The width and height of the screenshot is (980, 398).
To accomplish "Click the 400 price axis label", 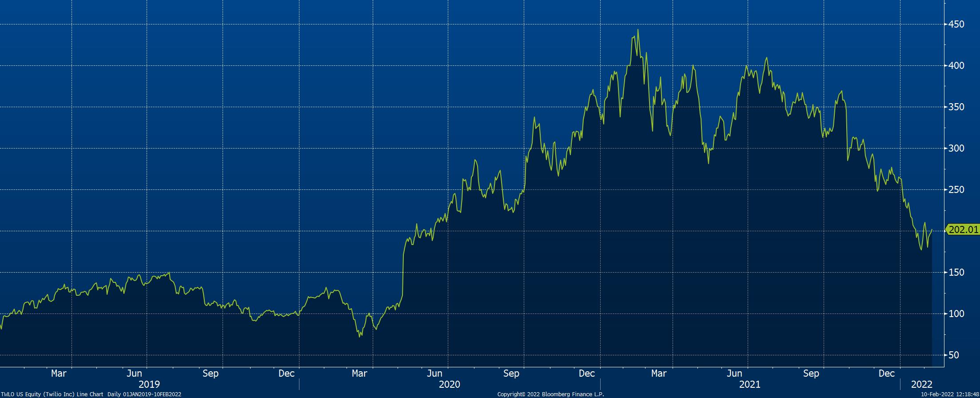I will (x=956, y=66).
